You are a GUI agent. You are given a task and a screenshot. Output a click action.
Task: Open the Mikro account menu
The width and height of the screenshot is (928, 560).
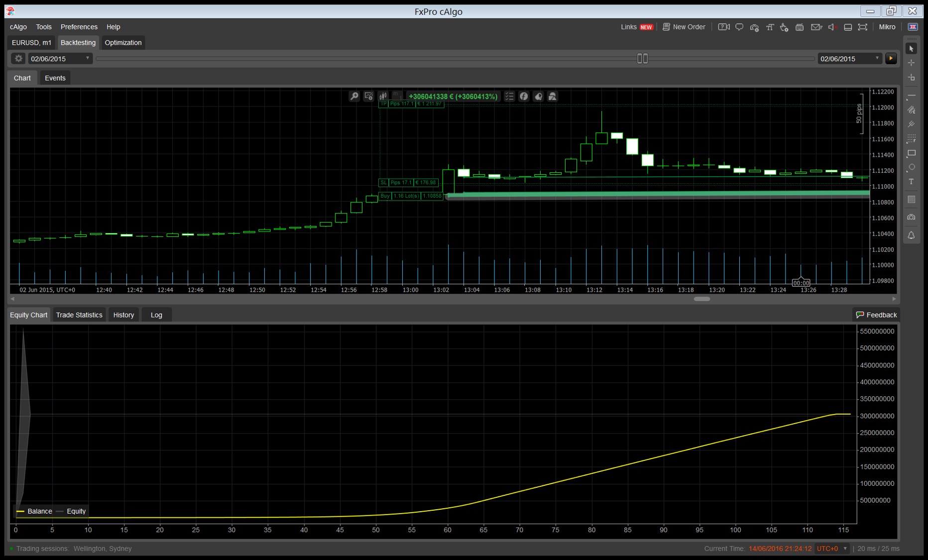(x=887, y=27)
